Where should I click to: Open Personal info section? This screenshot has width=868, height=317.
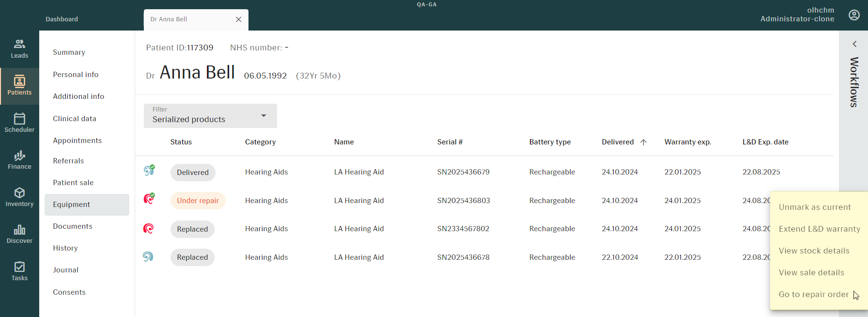pyautogui.click(x=76, y=75)
